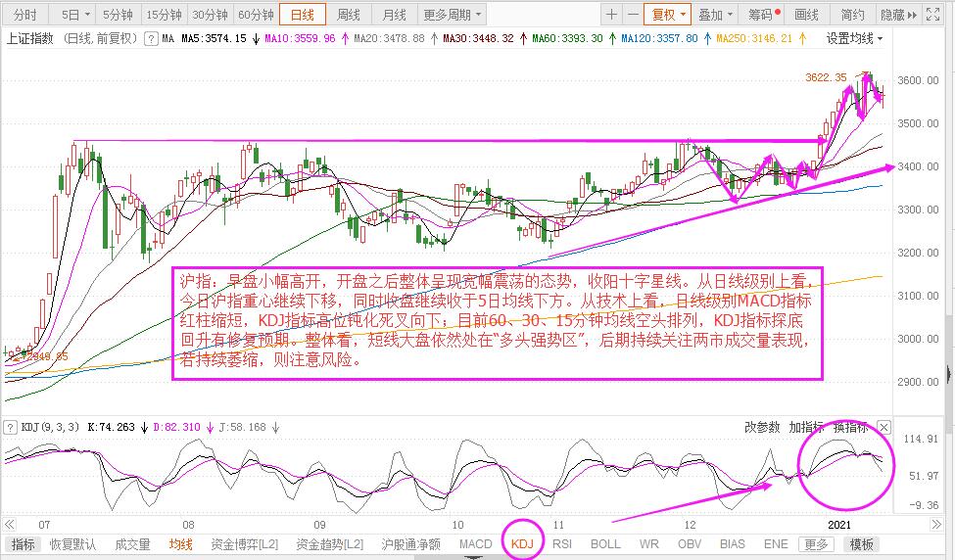Viewport: 955px width, 560px height.
Task: Click 恢复默认 restore defaults
Action: (73, 544)
